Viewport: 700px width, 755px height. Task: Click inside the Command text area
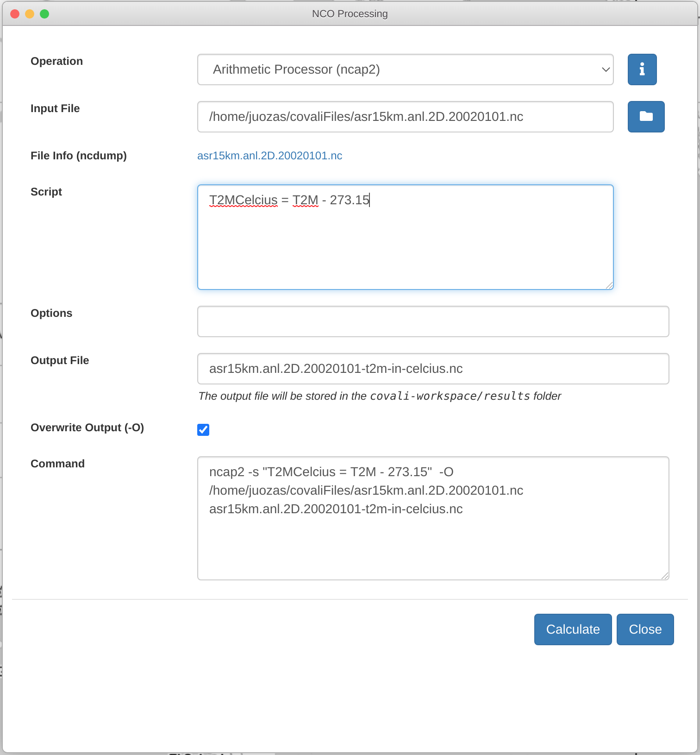[433, 518]
